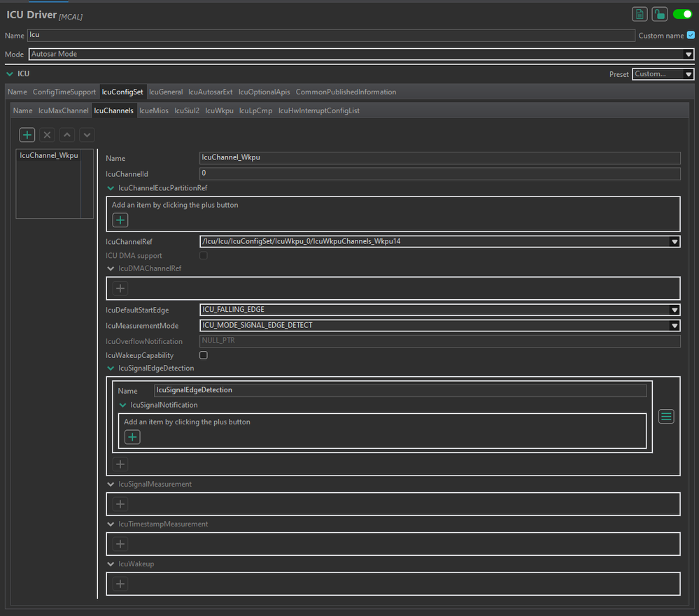Click the unlock padlock icon
This screenshot has height=616, width=699.
pyautogui.click(x=659, y=14)
